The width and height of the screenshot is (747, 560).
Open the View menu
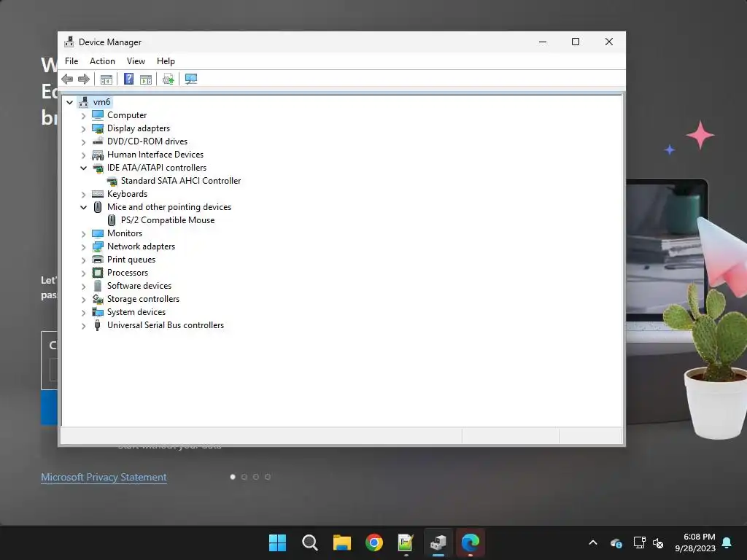click(136, 61)
